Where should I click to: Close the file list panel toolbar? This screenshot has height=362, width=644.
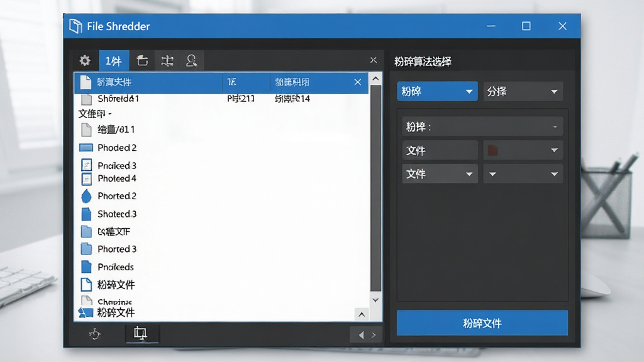click(374, 60)
